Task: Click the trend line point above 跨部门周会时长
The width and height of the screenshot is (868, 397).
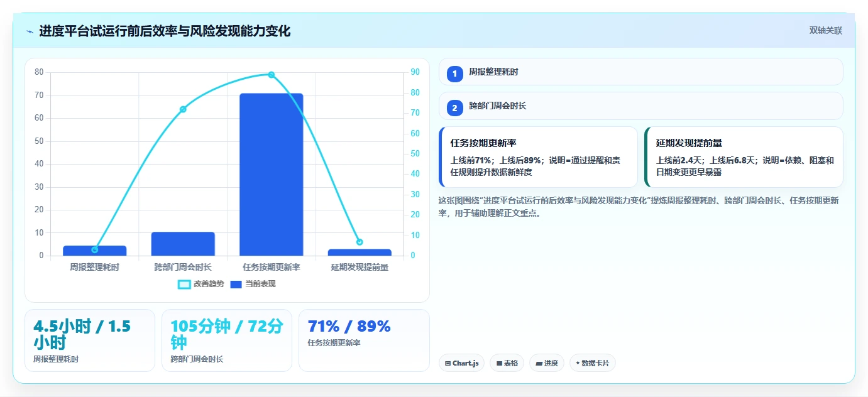Action: point(183,109)
